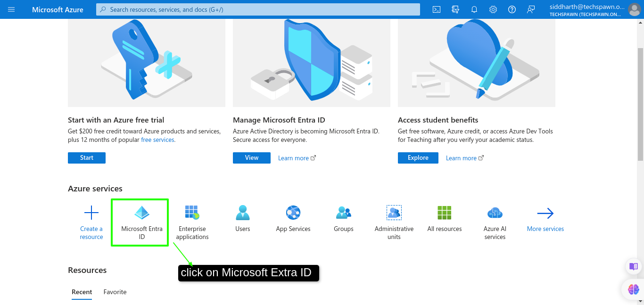Image resolution: width=644 pixels, height=305 pixels.
Task: Open the notifications bell
Action: click(474, 9)
